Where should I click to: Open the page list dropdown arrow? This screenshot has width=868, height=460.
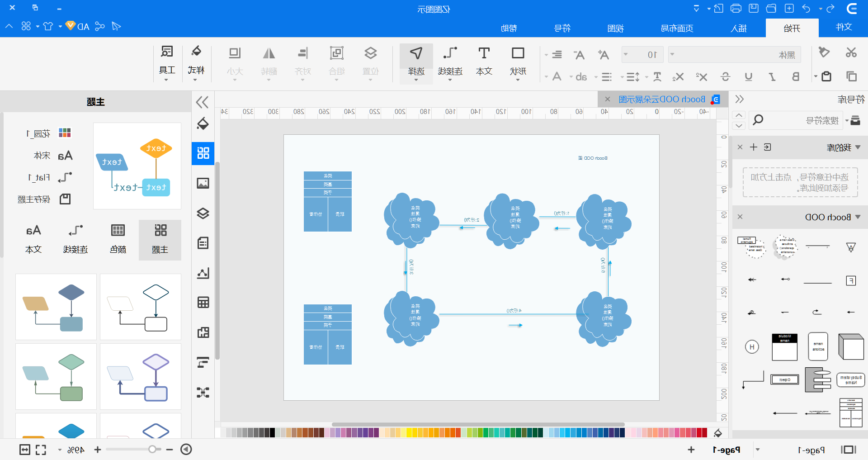(758, 450)
